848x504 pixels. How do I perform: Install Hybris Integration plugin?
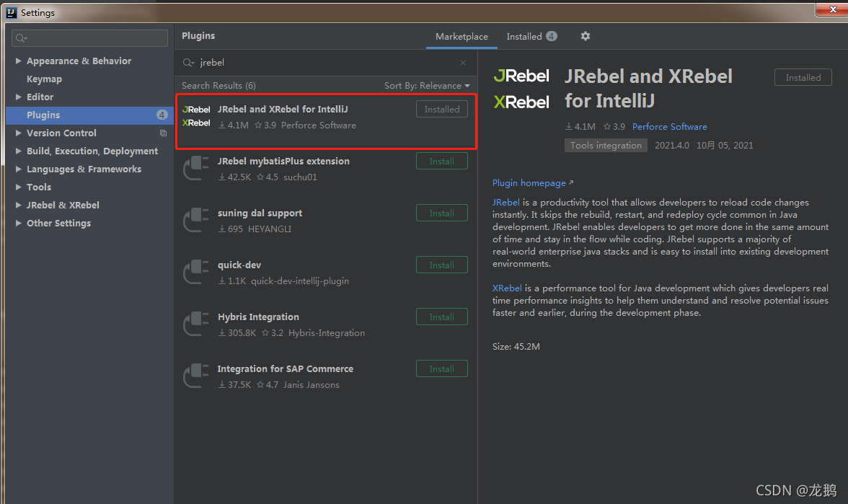coord(442,317)
